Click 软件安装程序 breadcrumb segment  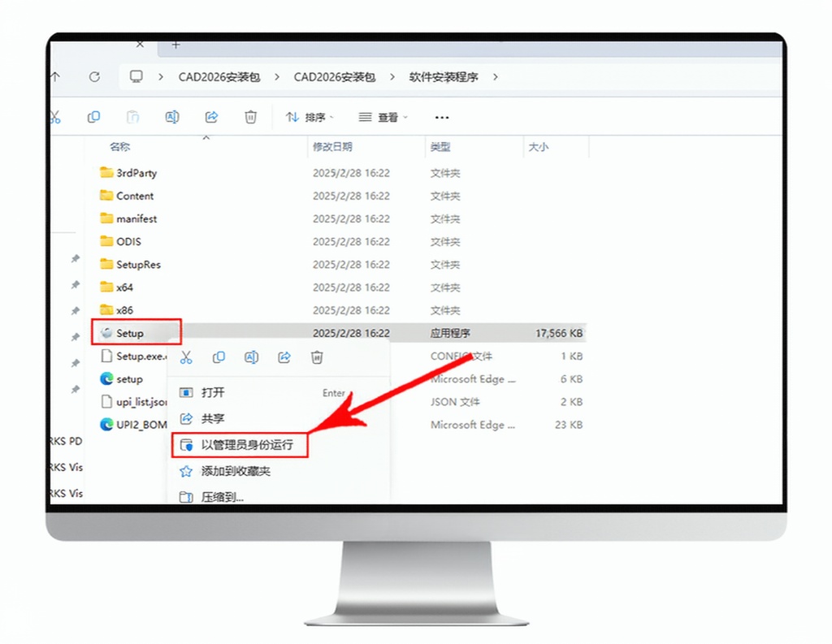pos(444,77)
